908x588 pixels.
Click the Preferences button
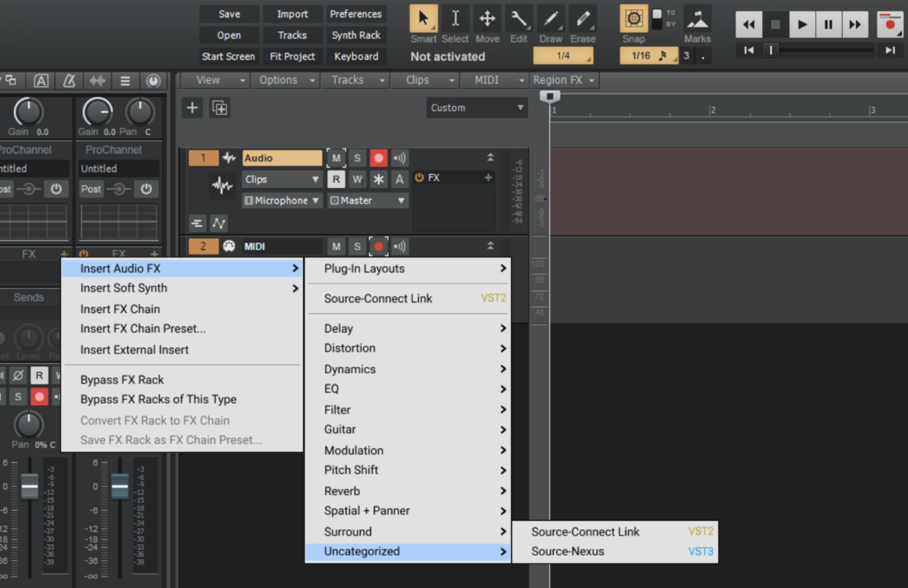[x=356, y=14]
